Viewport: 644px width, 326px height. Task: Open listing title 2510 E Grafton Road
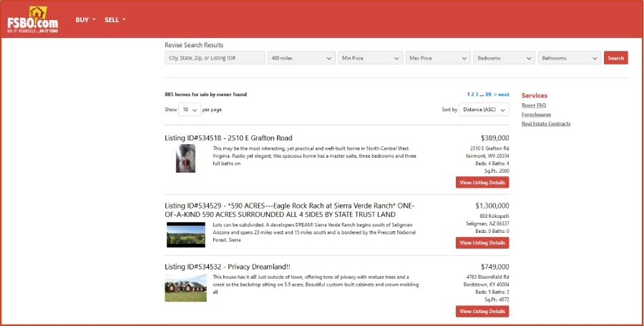[228, 138]
